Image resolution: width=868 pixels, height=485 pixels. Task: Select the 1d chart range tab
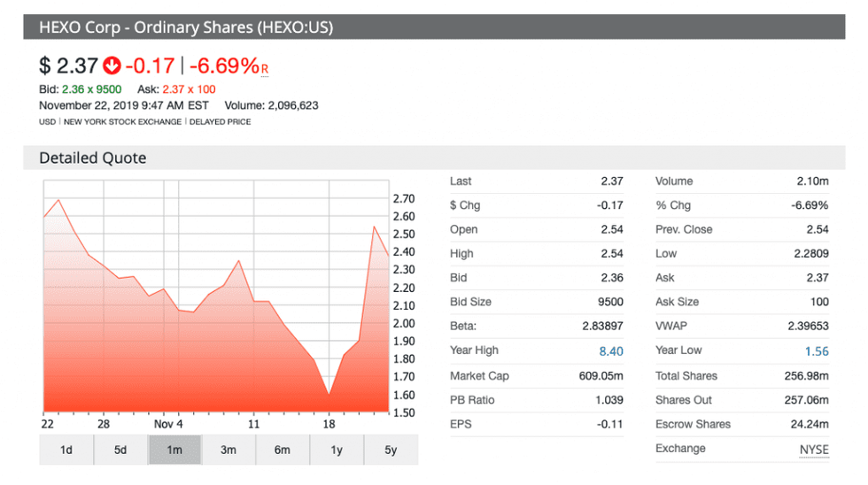click(x=66, y=450)
